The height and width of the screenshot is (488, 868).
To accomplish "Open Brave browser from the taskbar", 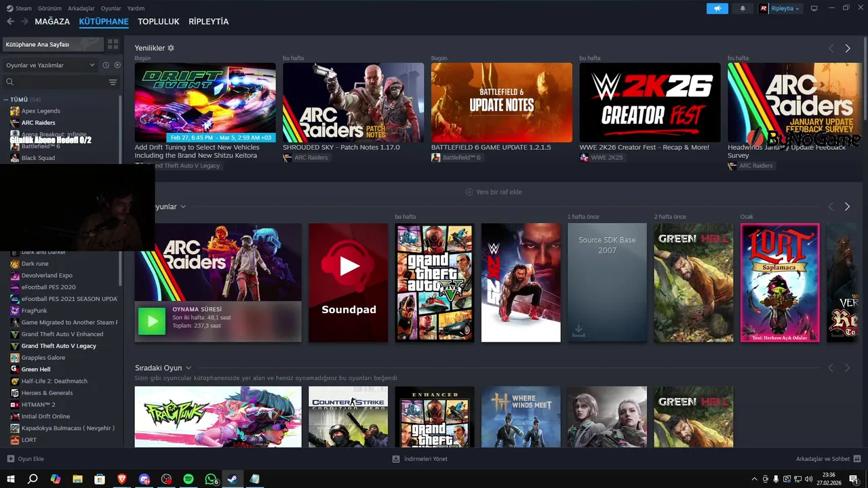I will click(122, 479).
